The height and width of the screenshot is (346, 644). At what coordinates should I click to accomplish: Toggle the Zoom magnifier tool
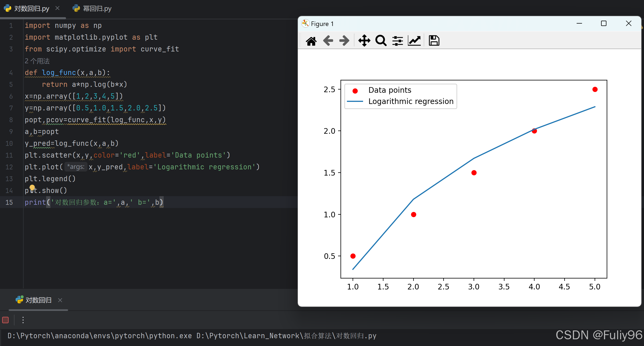pos(381,41)
